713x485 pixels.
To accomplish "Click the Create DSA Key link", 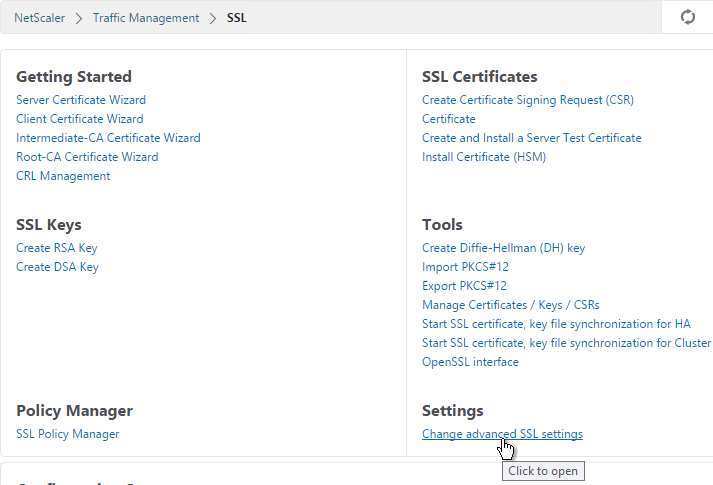I will click(x=57, y=267).
